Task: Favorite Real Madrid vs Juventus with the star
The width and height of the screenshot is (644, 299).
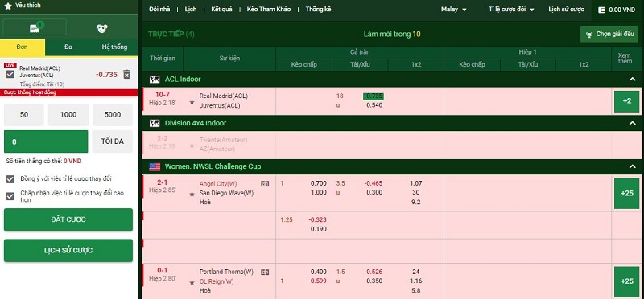Action: pos(192,102)
